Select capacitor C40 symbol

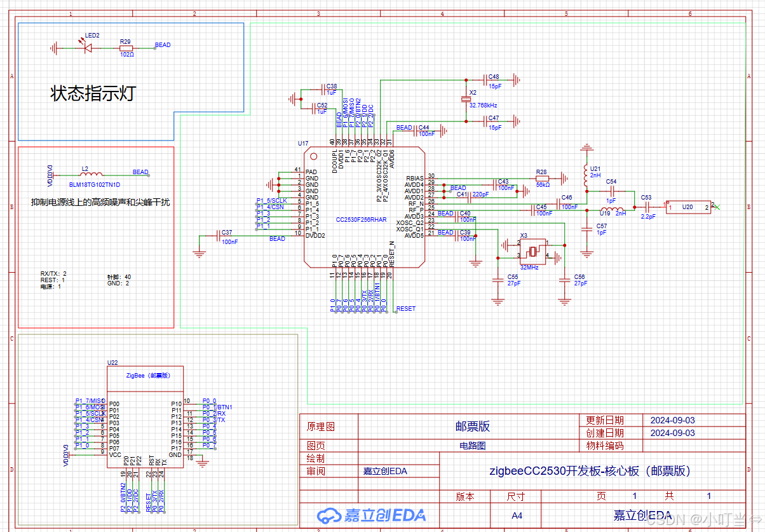457,216
